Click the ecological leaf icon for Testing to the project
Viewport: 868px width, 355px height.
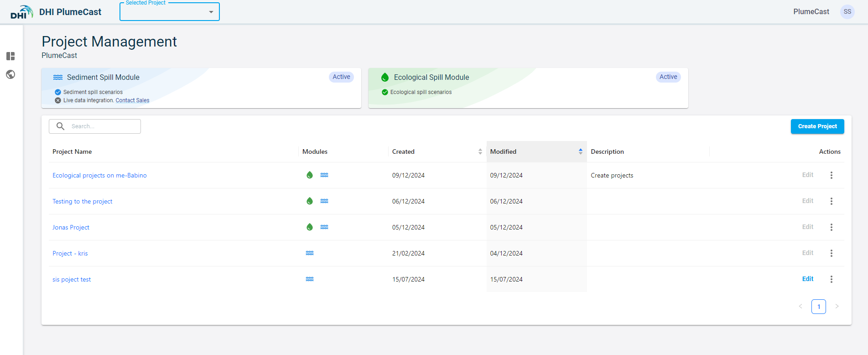coord(310,201)
